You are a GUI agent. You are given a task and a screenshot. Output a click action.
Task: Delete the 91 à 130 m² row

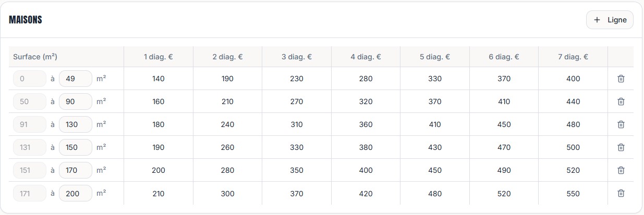621,124
